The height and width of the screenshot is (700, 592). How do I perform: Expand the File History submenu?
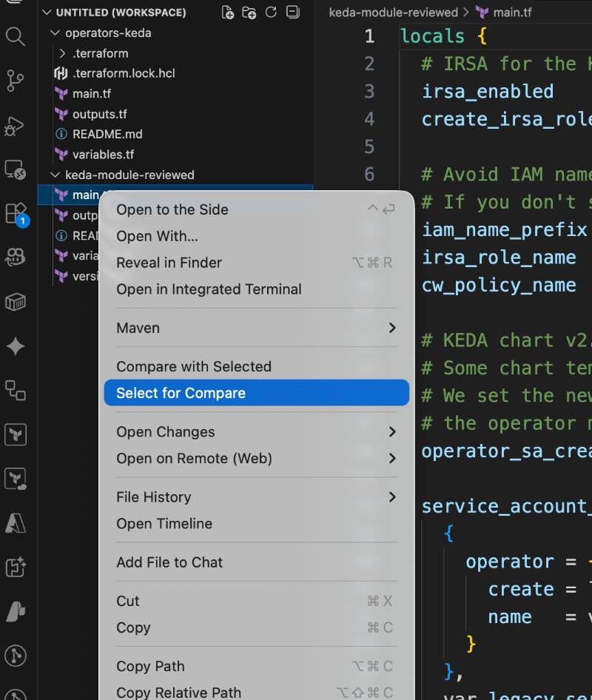tap(256, 497)
